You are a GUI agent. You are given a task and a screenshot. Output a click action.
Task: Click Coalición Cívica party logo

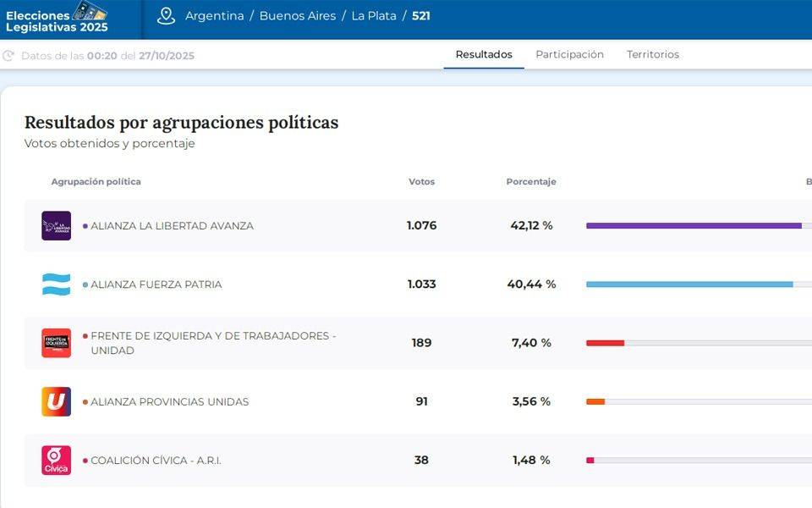point(57,461)
